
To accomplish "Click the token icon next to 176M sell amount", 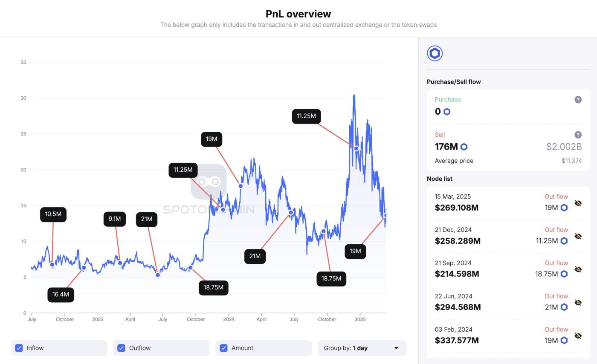I will pyautogui.click(x=464, y=147).
